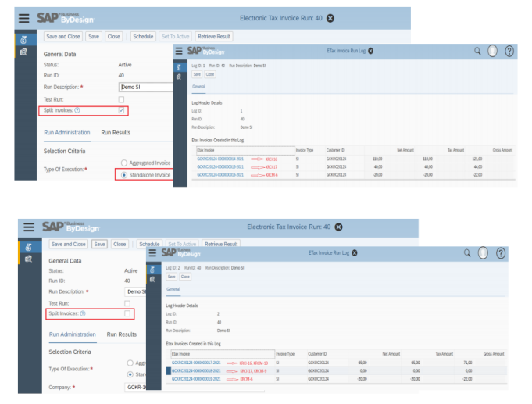Open invoice link GCKRC20124-000000014-2021
Screen dimensions: 532x404
(221, 159)
